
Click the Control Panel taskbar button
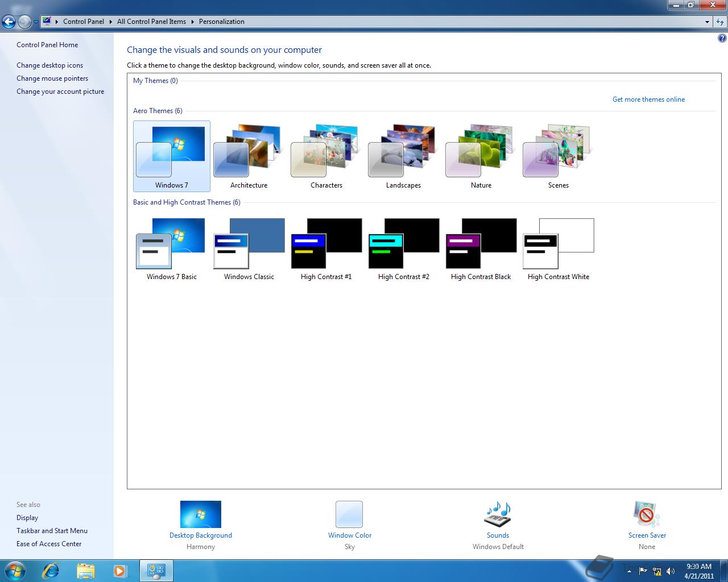[x=156, y=571]
